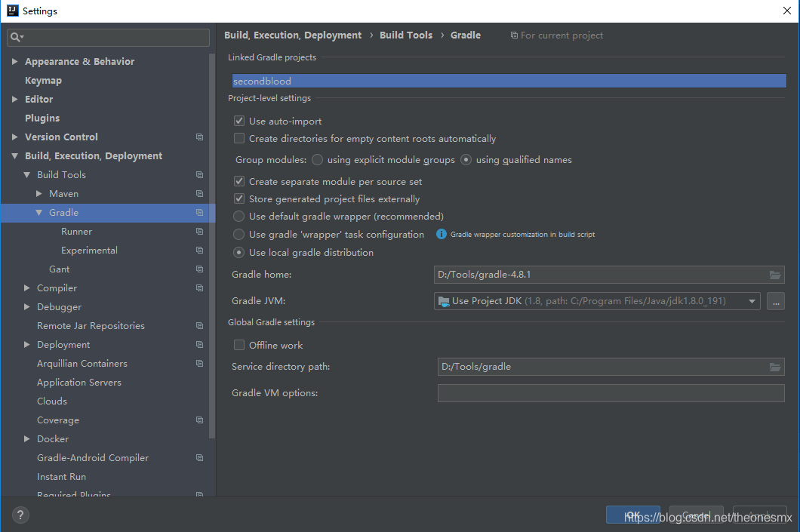800x532 pixels.
Task: Click the For current project icon in the header
Action: 514,35
